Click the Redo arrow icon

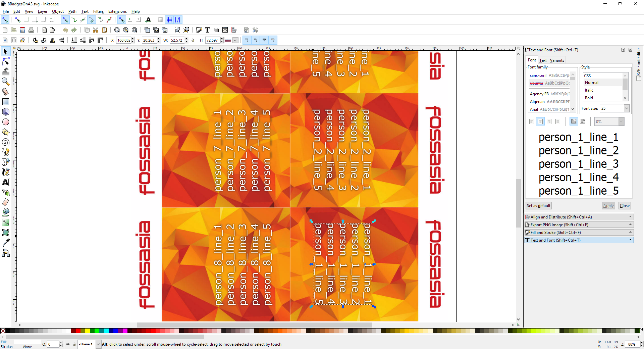click(74, 30)
